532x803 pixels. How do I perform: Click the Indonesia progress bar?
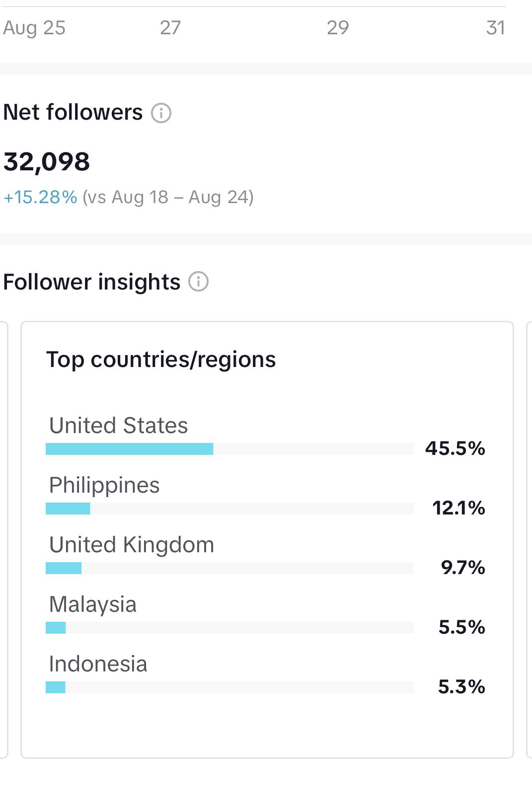pos(229,687)
